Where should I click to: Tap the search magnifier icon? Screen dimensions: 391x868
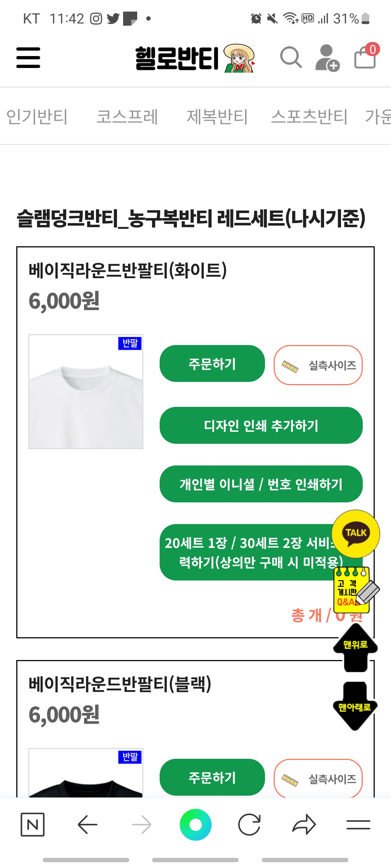[x=291, y=57]
